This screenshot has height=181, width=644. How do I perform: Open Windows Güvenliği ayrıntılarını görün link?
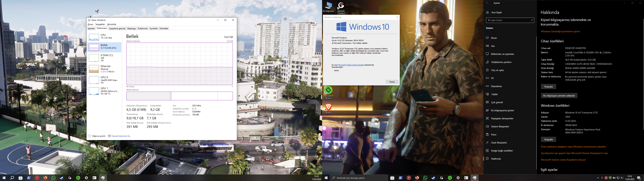tap(560, 32)
